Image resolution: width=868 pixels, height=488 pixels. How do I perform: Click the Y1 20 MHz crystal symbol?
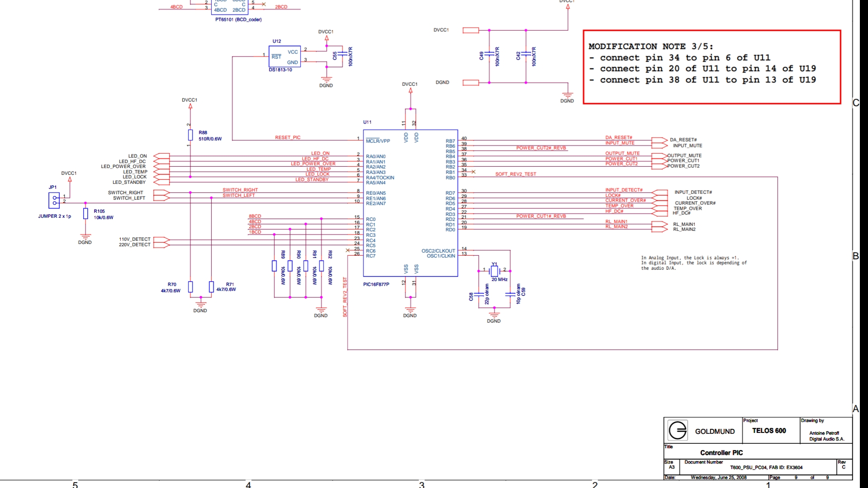[x=495, y=271]
